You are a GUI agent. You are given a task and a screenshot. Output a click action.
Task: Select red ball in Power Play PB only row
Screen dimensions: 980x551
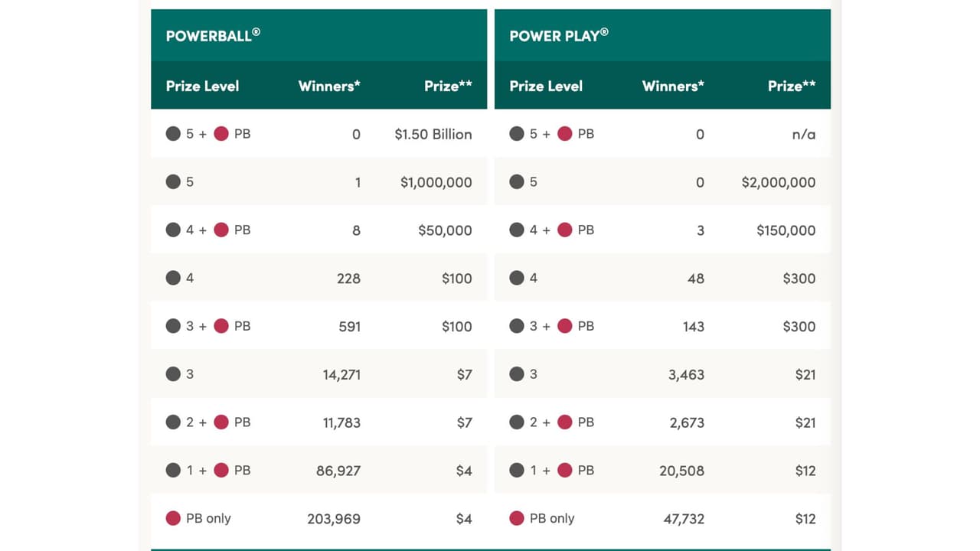(518, 518)
